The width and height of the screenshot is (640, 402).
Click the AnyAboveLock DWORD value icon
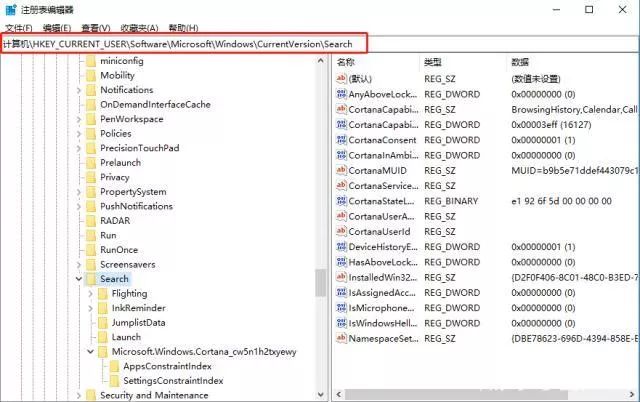[341, 94]
